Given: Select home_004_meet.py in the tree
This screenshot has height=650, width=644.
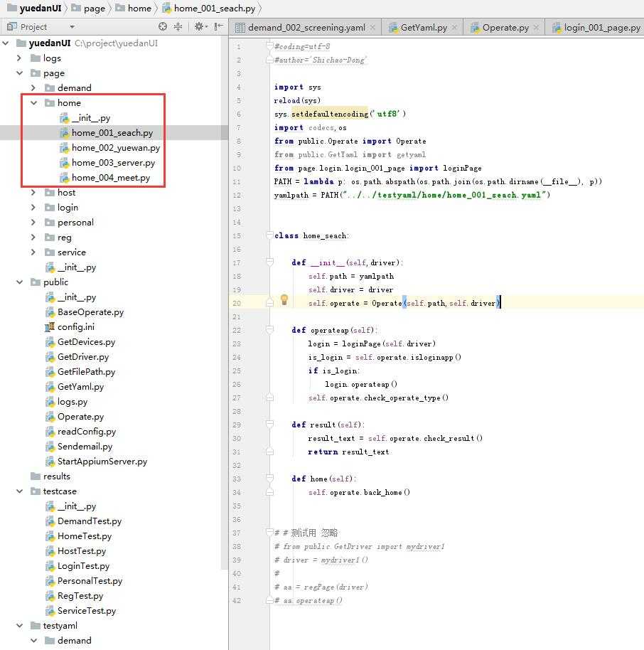Looking at the screenshot, I should [x=105, y=177].
